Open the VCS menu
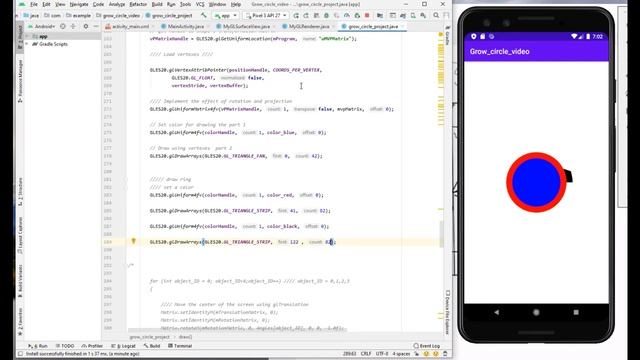Image resolution: width=640 pixels, height=360 pixels. point(200,4)
